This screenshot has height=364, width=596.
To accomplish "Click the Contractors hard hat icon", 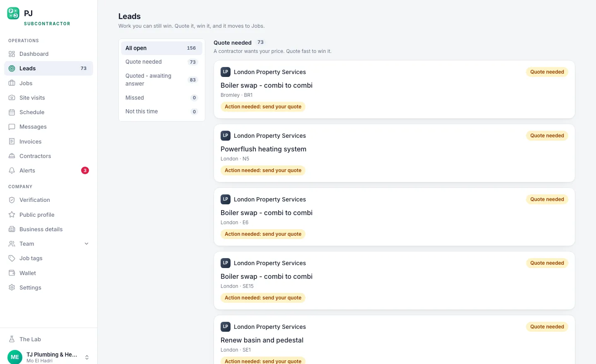I will (x=12, y=156).
